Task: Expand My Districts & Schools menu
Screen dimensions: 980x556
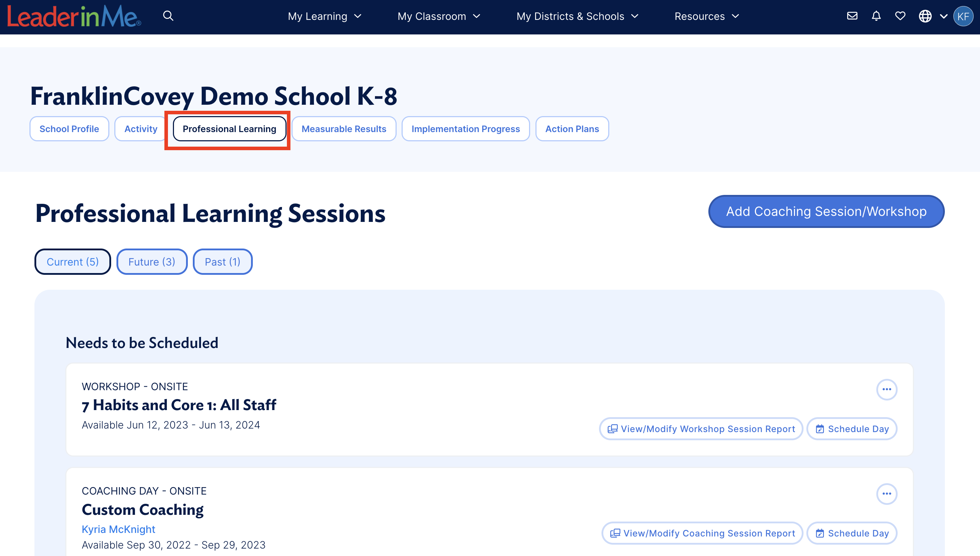Action: [577, 16]
